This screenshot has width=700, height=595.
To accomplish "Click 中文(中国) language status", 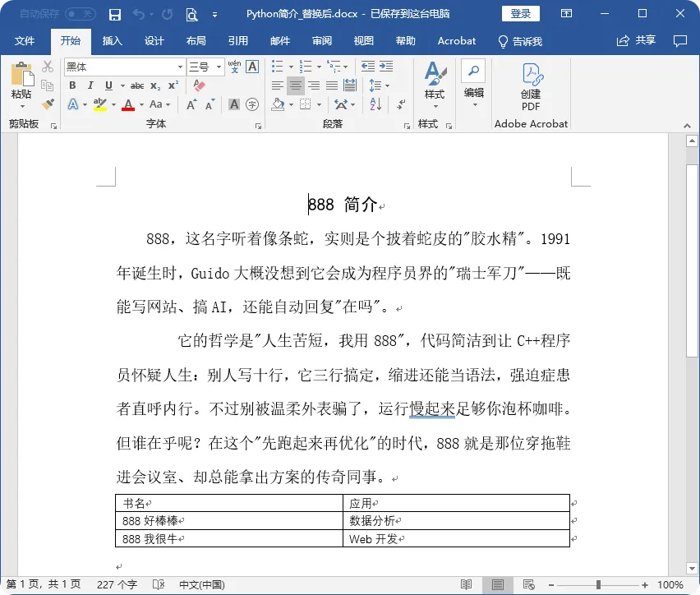I will (x=202, y=584).
